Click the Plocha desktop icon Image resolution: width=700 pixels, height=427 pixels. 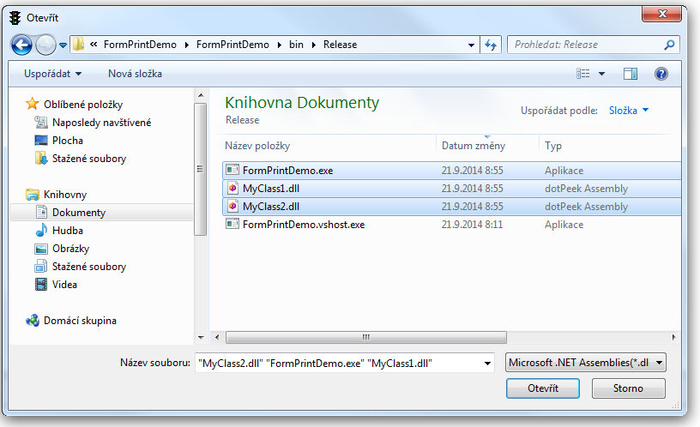tap(41, 140)
